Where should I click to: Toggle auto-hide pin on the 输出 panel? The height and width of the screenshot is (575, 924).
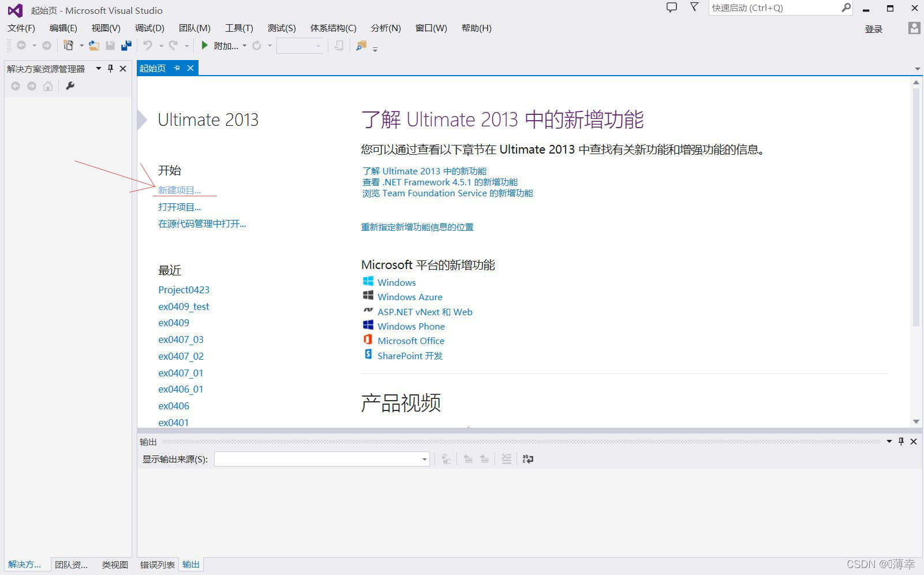click(900, 442)
